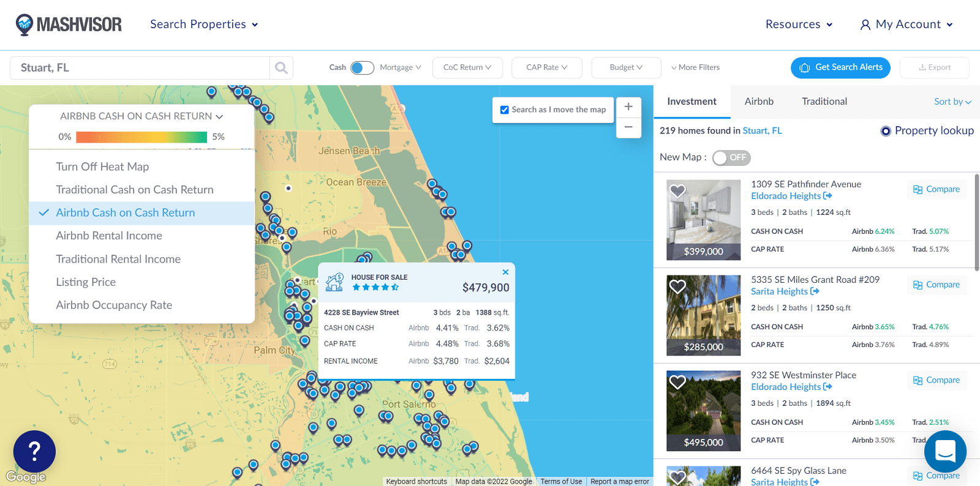This screenshot has height=486, width=980.
Task: Close the house for sale popup
Action: click(505, 272)
